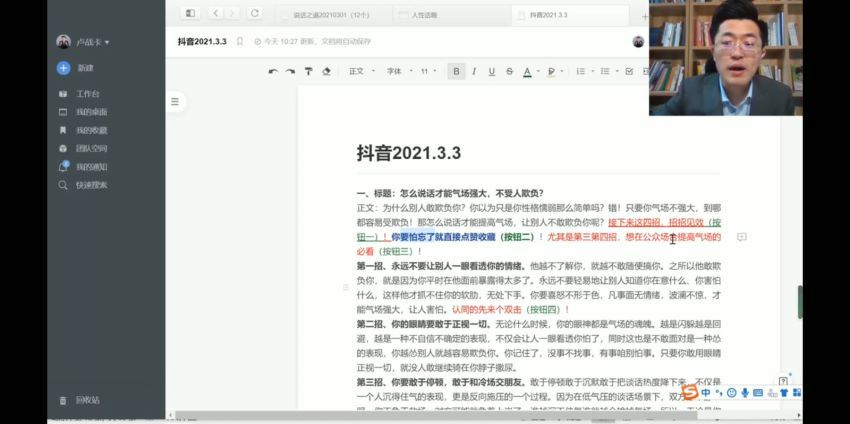Click the clear formatting eraser icon
The width and height of the screenshot is (850, 424).
326,72
